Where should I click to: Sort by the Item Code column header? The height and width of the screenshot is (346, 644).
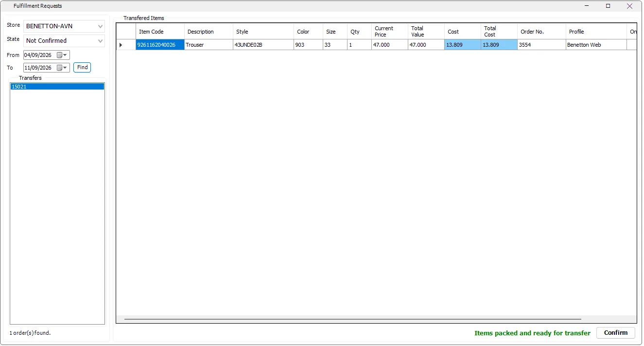click(160, 32)
